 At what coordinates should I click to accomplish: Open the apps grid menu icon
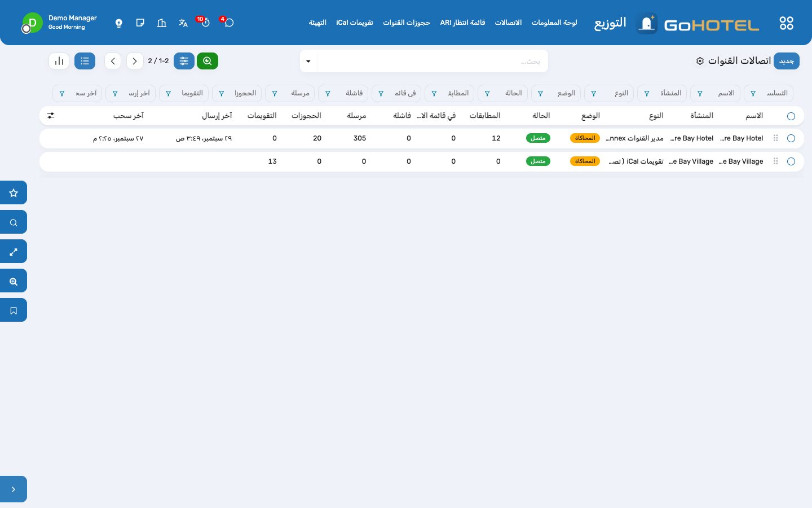[786, 23]
